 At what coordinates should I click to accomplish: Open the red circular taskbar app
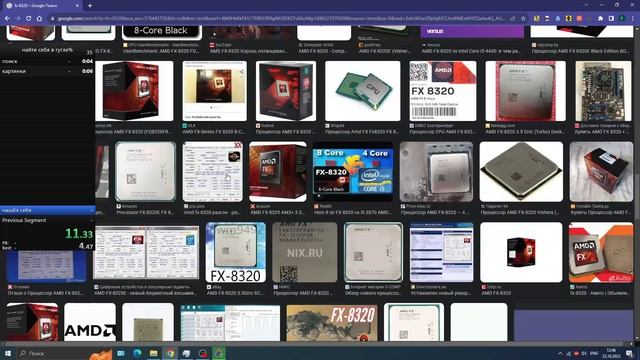(203, 353)
